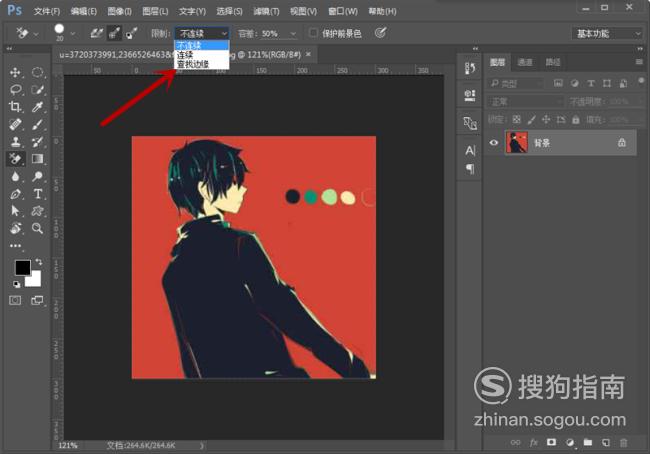The image size is (650, 454).
Task: Select the Move tool
Action: click(x=15, y=73)
